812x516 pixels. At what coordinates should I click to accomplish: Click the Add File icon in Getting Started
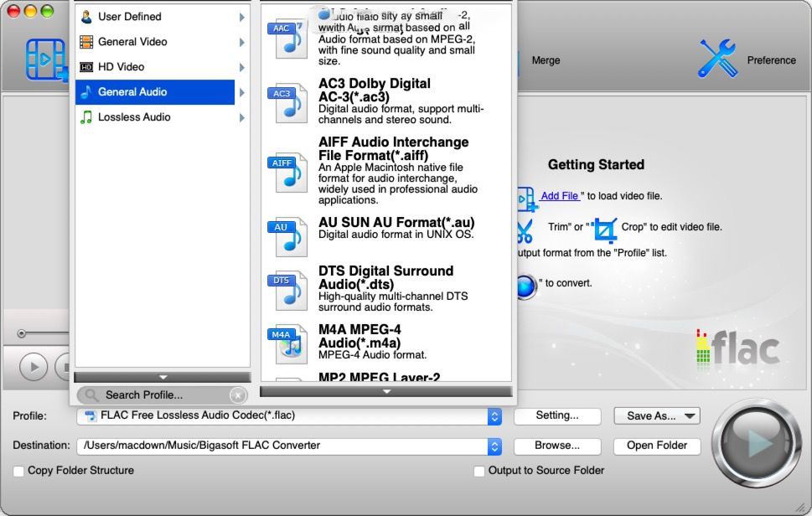pyautogui.click(x=526, y=199)
